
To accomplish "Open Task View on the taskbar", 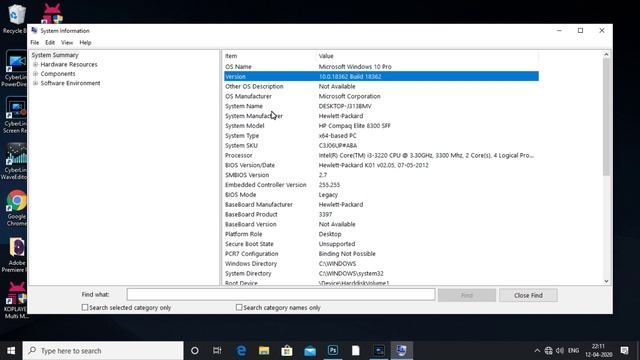I will point(217,351).
